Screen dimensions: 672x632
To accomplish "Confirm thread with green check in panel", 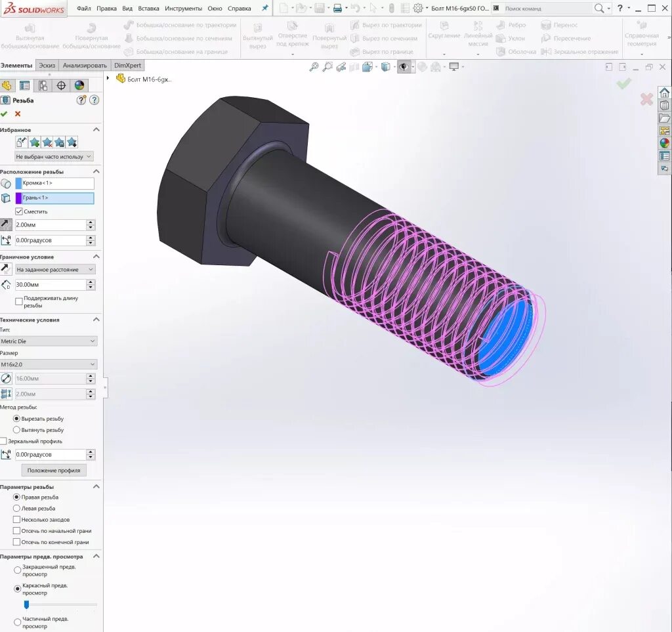I will coord(5,114).
